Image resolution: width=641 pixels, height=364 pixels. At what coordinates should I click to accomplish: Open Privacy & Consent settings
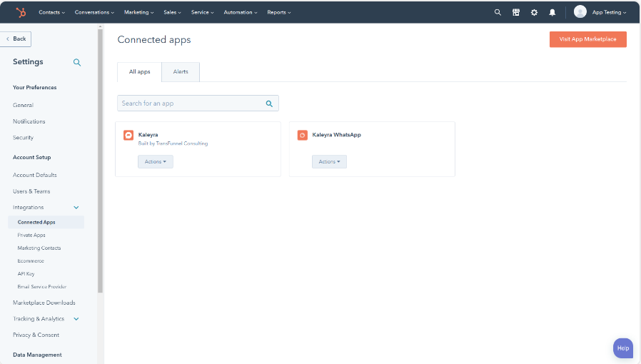point(36,335)
